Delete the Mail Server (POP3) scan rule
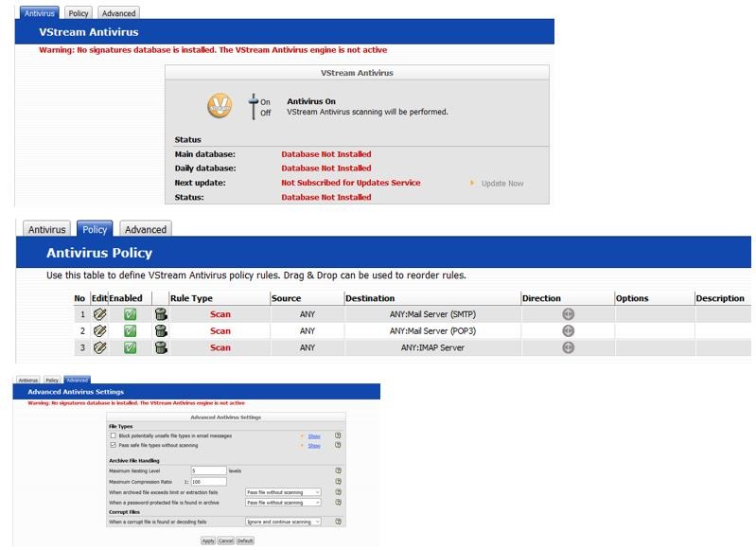 pos(161,331)
